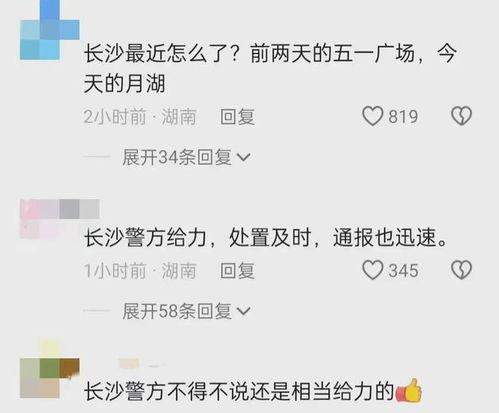The height and width of the screenshot is (413, 499).
Task: Tap the blurred username above last comment
Action: [138, 364]
